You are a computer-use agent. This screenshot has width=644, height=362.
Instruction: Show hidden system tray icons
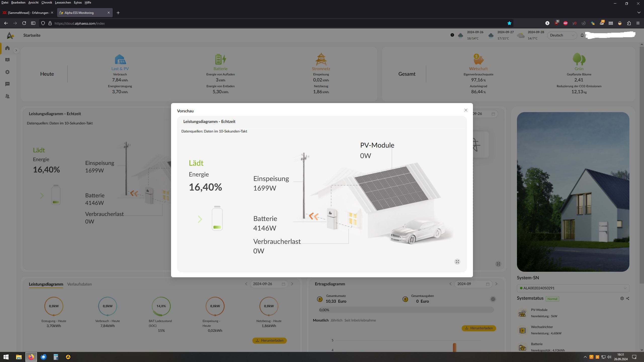pyautogui.click(x=585, y=357)
